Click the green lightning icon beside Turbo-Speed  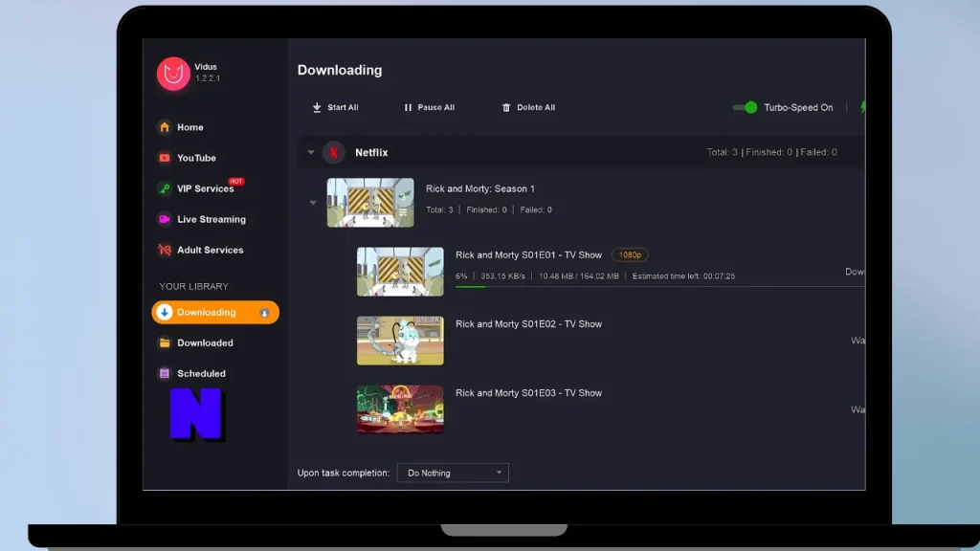pos(862,107)
